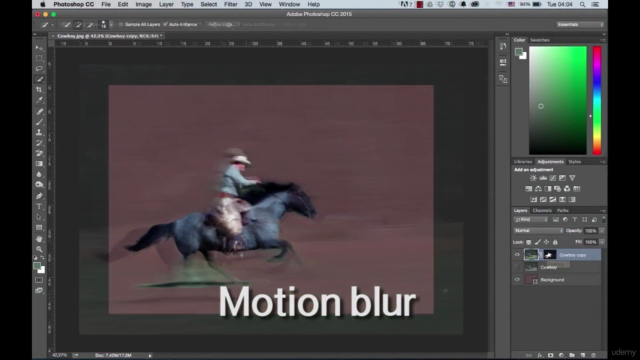Open the Image menu
Image resolution: width=640 pixels, height=360 pixels.
pyautogui.click(x=144, y=4)
